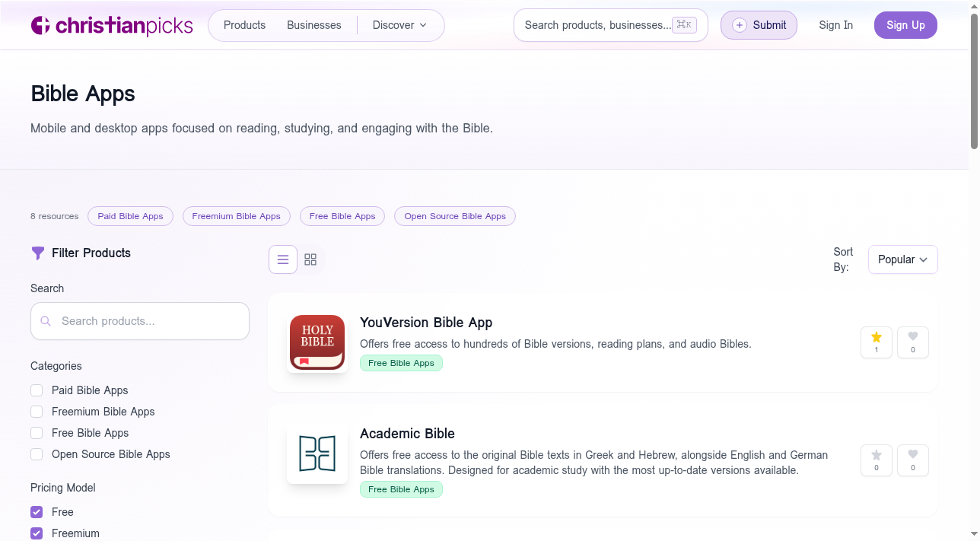Open Academic Bible title link

pyautogui.click(x=407, y=434)
